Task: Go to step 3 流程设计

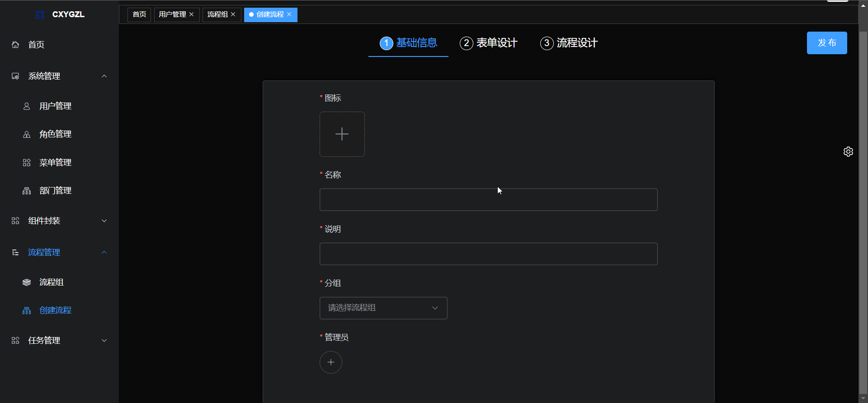Action: [569, 43]
